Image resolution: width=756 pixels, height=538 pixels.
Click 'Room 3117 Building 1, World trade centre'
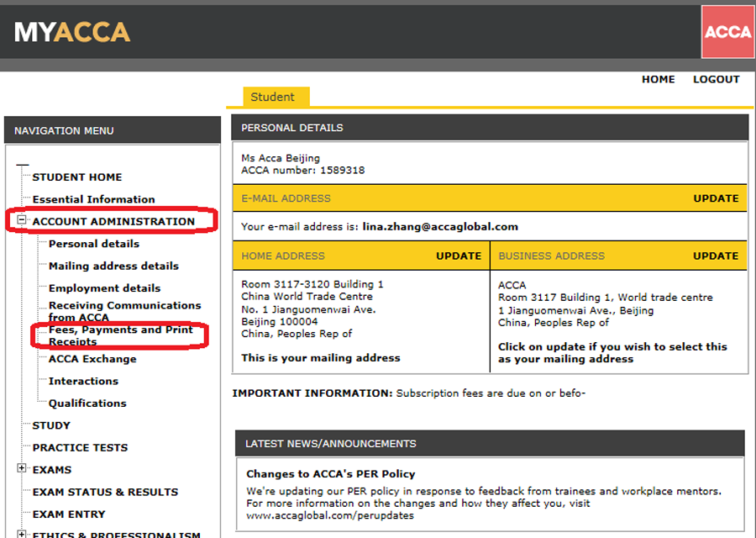pyautogui.click(x=605, y=298)
